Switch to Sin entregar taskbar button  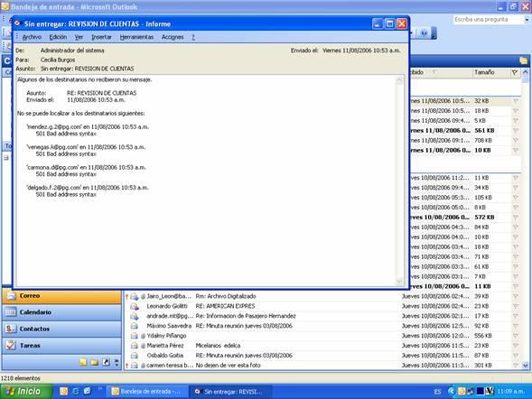click(230, 392)
